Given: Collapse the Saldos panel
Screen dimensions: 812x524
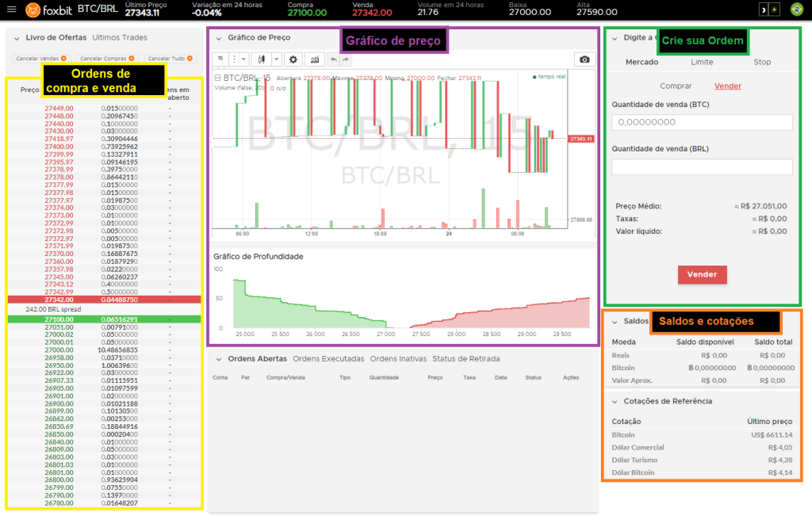Looking at the screenshot, I should coord(615,322).
